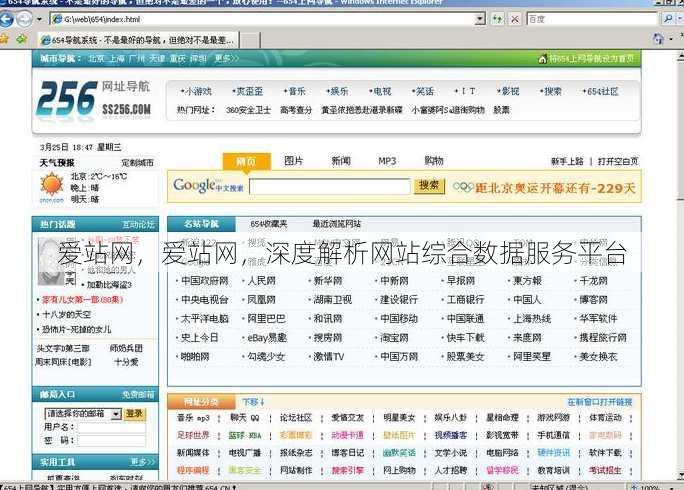
Task: Open 中国政府网 link
Action: 205,281
